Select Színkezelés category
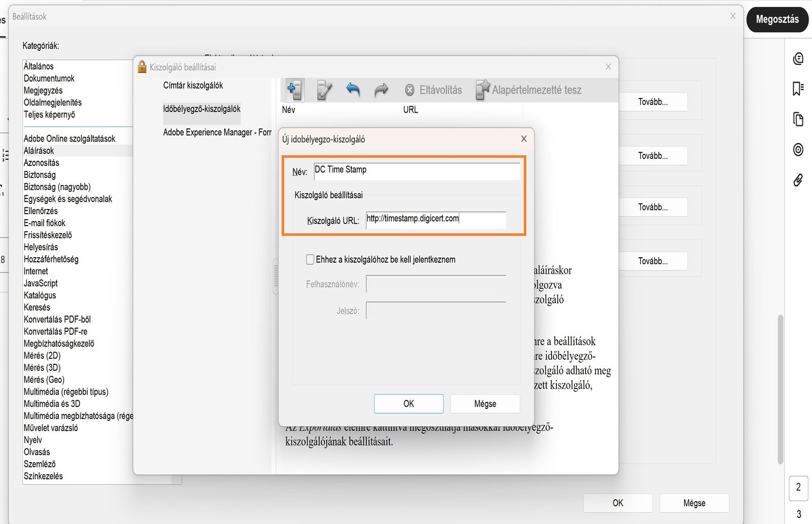 [x=43, y=476]
